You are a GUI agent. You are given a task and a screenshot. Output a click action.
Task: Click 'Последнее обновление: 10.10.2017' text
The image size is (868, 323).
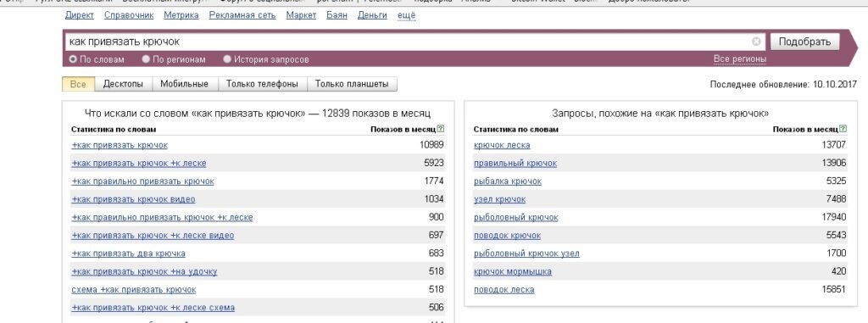click(783, 85)
